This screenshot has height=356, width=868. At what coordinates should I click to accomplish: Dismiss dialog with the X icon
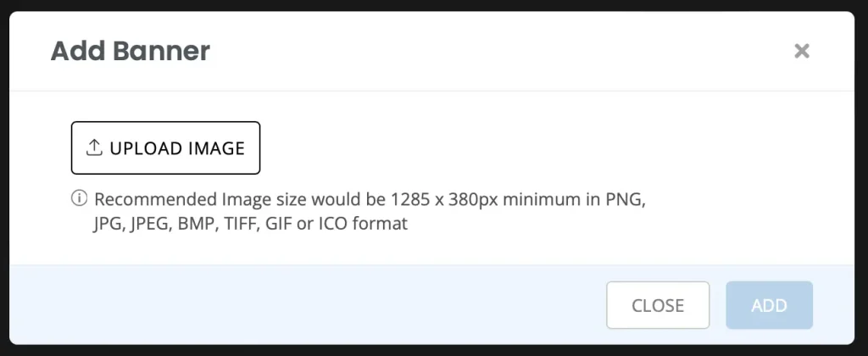pyautogui.click(x=802, y=51)
